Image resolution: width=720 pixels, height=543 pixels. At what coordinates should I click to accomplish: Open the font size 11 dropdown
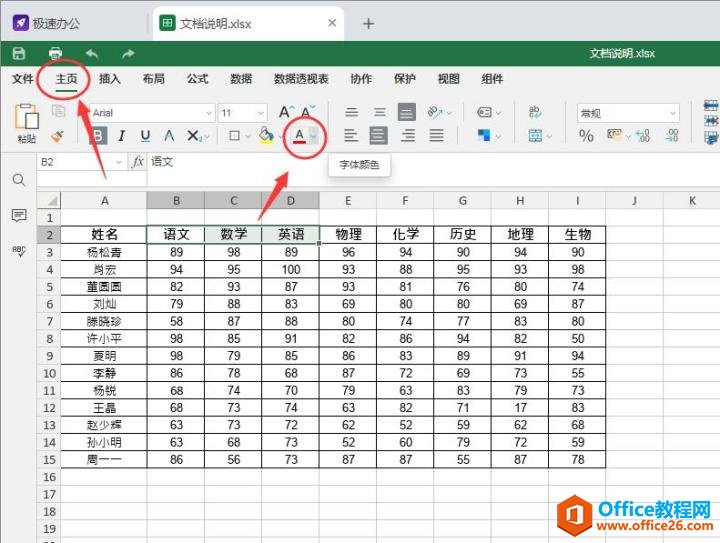tap(260, 113)
